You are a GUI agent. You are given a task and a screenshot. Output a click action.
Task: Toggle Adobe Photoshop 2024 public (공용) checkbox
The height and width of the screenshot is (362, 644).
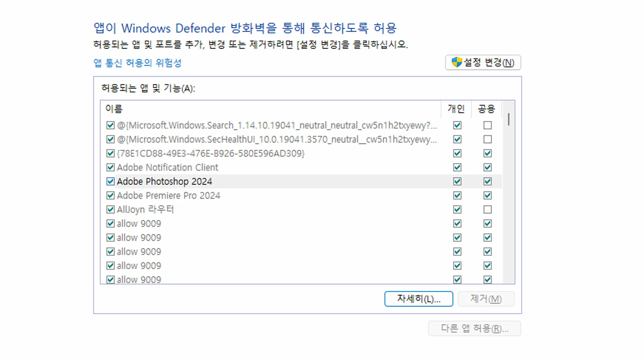click(487, 181)
